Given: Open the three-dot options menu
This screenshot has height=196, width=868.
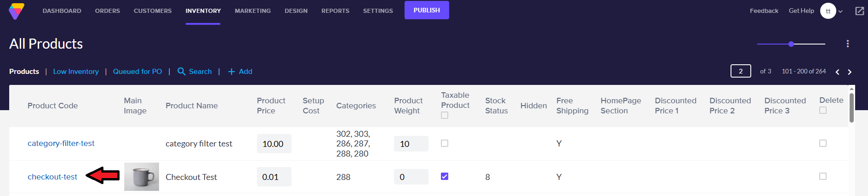Looking at the screenshot, I should coord(847,44).
